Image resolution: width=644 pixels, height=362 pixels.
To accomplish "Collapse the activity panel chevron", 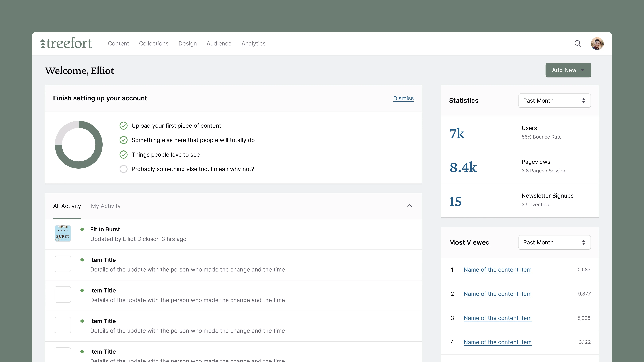I will click(x=410, y=206).
